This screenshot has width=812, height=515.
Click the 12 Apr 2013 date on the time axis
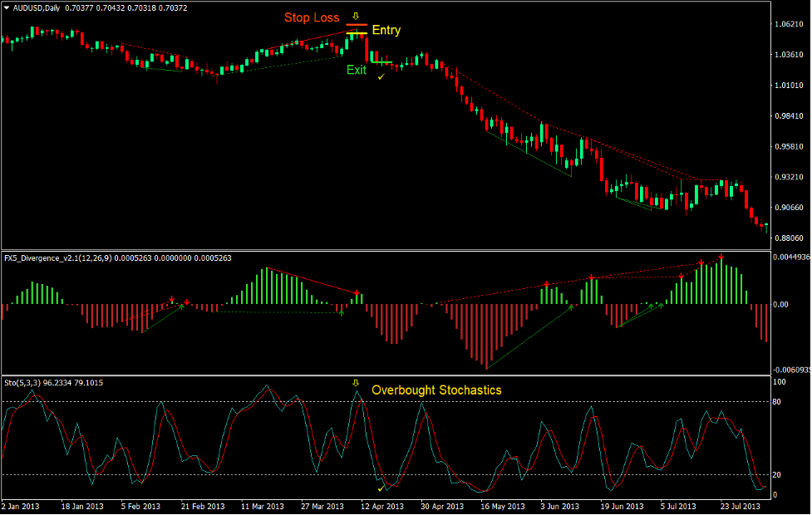383,506
